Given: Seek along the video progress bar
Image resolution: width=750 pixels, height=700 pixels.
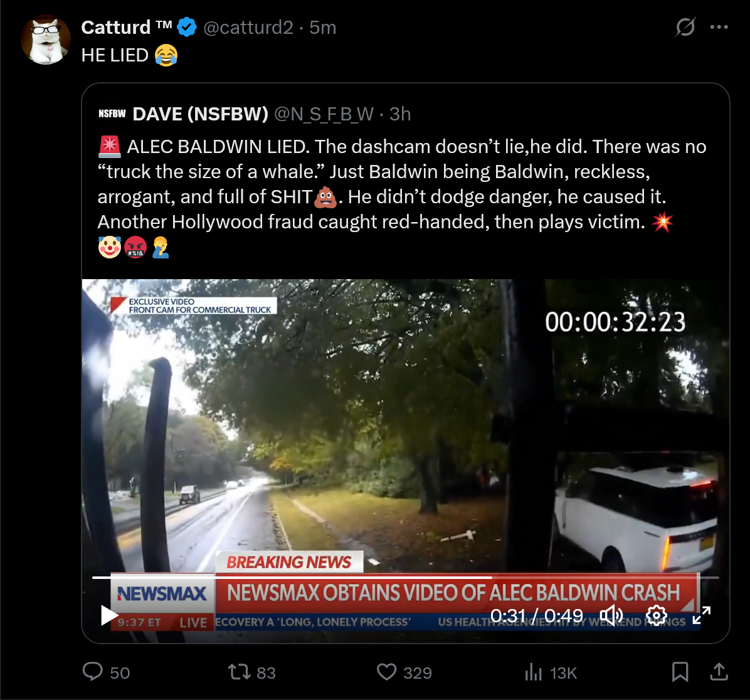Looking at the screenshot, I should point(406,578).
